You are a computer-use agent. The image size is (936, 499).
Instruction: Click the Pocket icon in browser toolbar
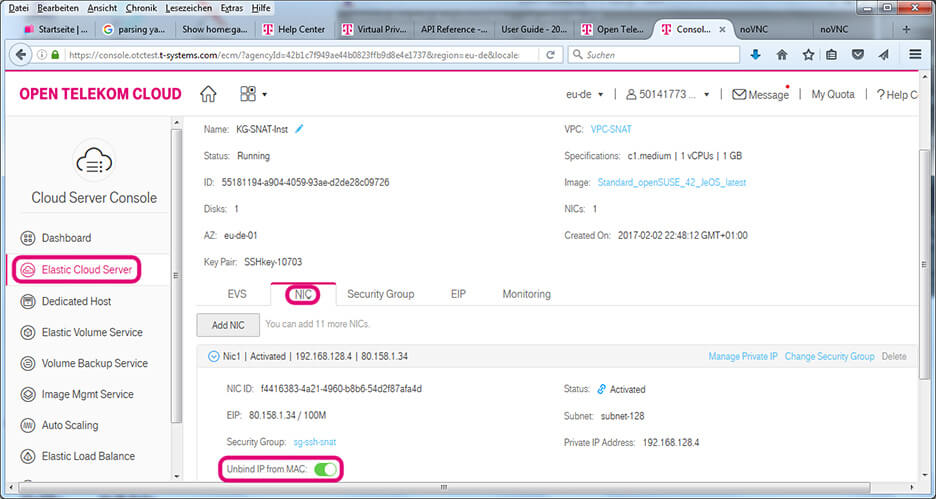[x=858, y=54]
